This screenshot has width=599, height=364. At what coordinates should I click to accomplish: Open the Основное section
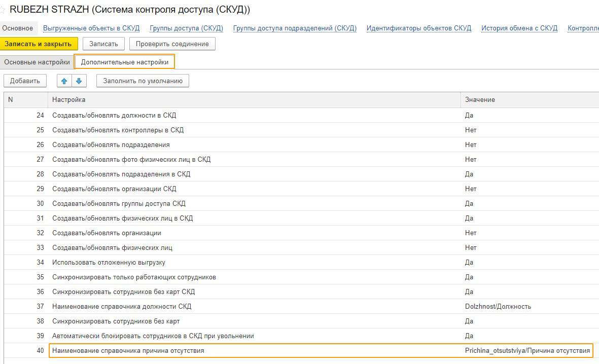coord(18,28)
